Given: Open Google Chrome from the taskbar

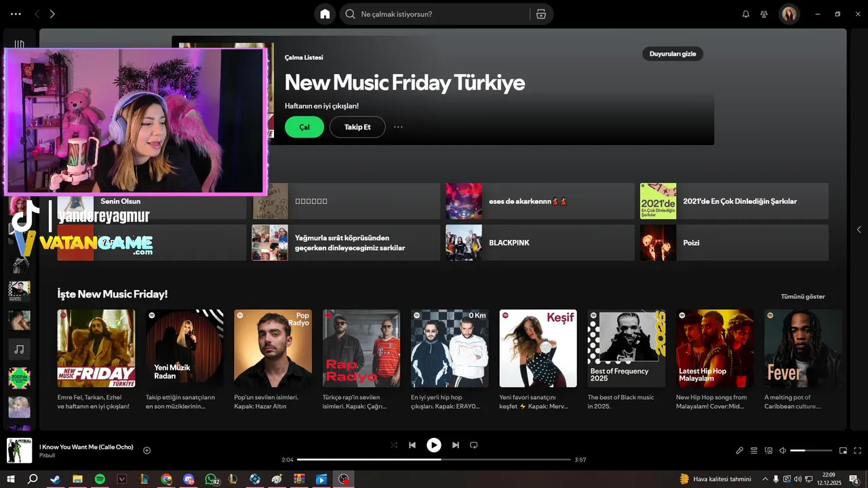Looking at the screenshot, I should 166,479.
